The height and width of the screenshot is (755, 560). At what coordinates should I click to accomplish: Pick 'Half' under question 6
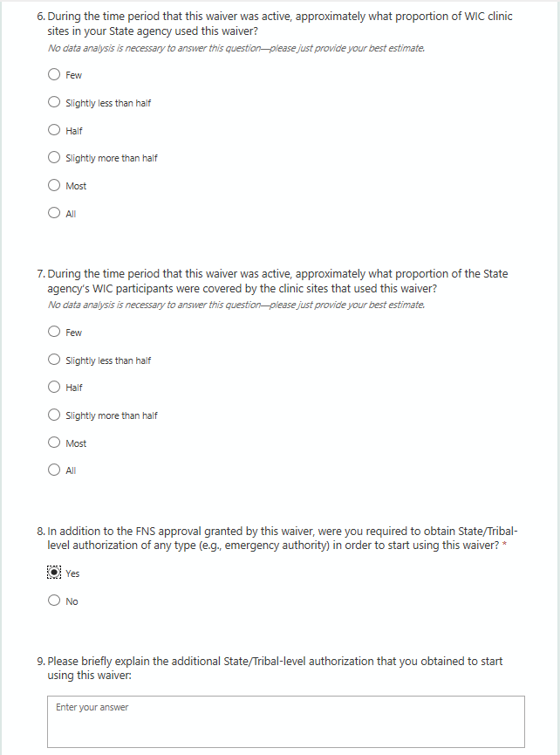54,131
